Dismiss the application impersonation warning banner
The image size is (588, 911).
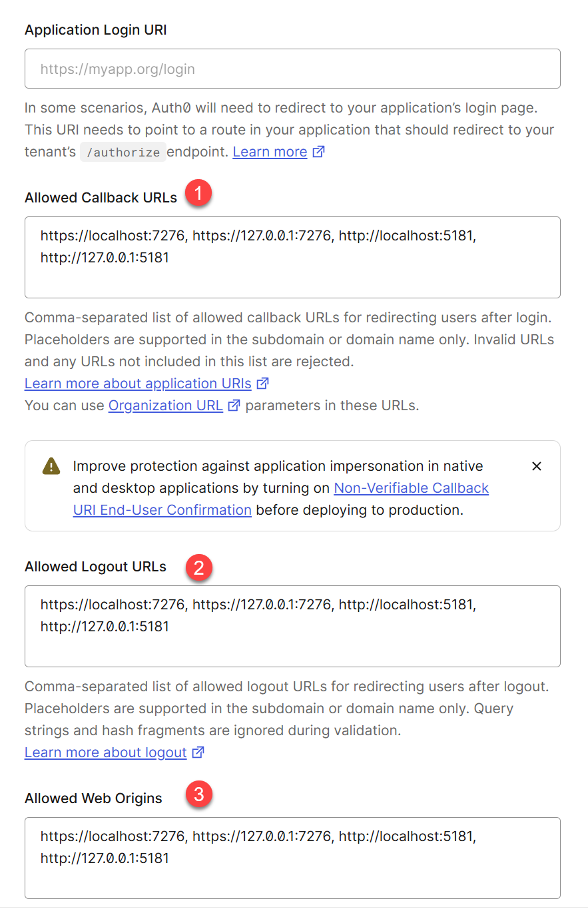click(536, 466)
